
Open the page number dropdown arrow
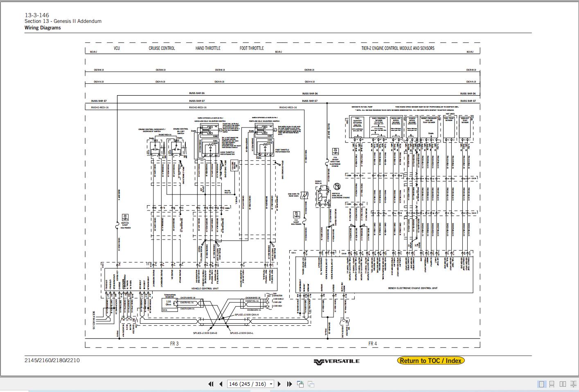271,384
